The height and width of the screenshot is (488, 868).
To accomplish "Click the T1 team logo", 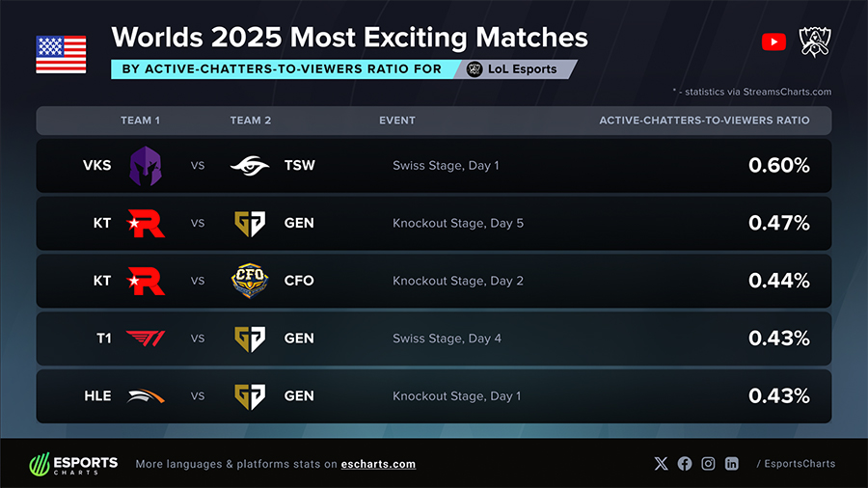I will point(146,339).
